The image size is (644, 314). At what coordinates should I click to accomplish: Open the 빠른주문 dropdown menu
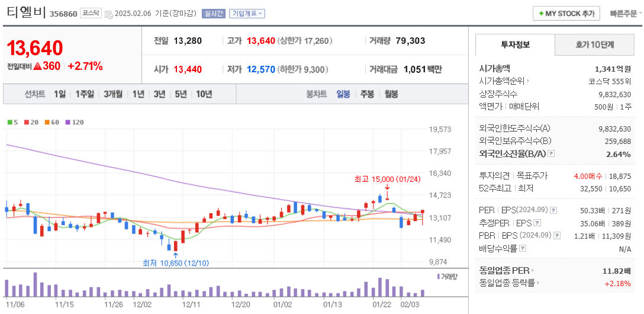click(x=626, y=14)
